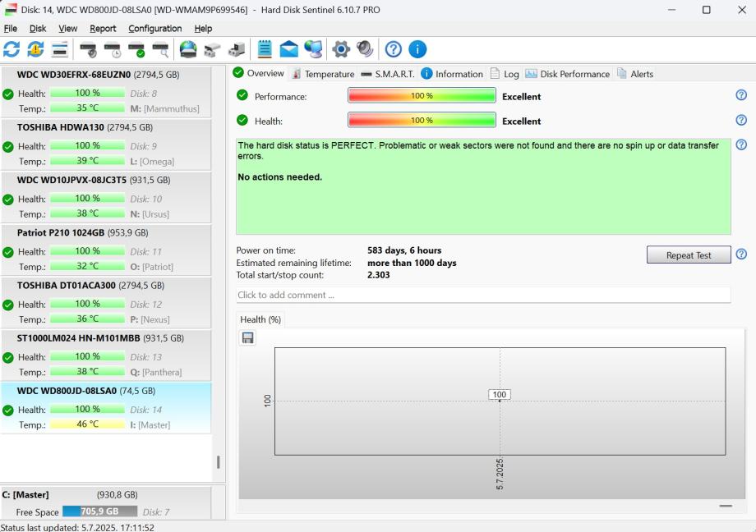Click the green disk status message box
Screen dimensions: 756x532
(483, 186)
